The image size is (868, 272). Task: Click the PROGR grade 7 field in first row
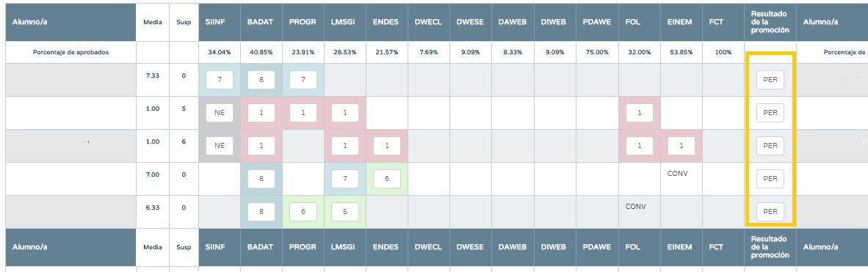point(303,80)
